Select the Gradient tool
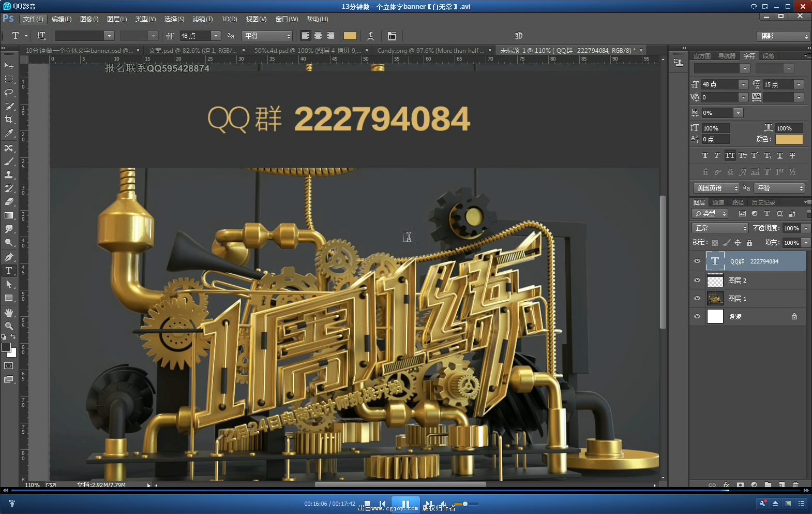Image resolution: width=812 pixels, height=514 pixels. tap(9, 215)
